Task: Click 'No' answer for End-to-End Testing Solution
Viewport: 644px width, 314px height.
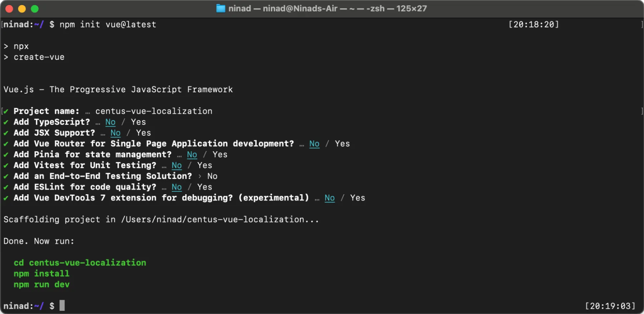Action: point(213,176)
